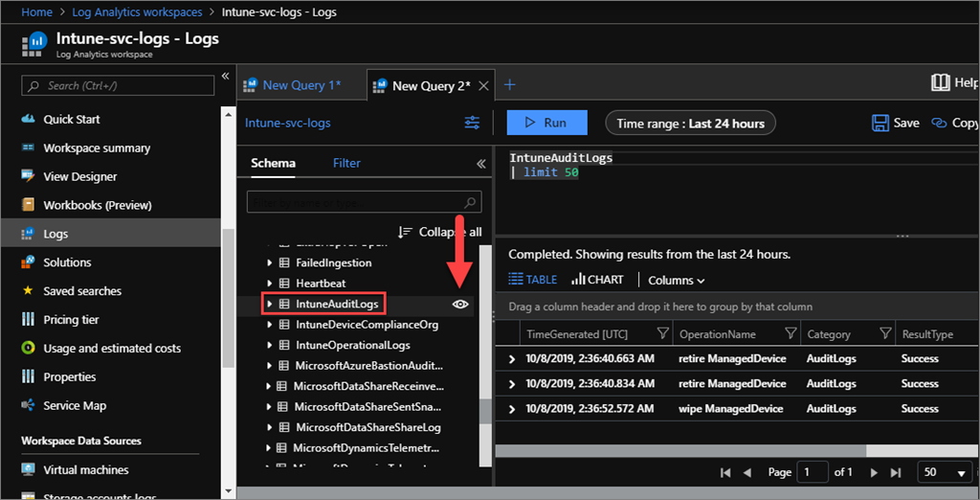Go to previous results page
Viewport: 980px width, 500px height.
[x=746, y=472]
